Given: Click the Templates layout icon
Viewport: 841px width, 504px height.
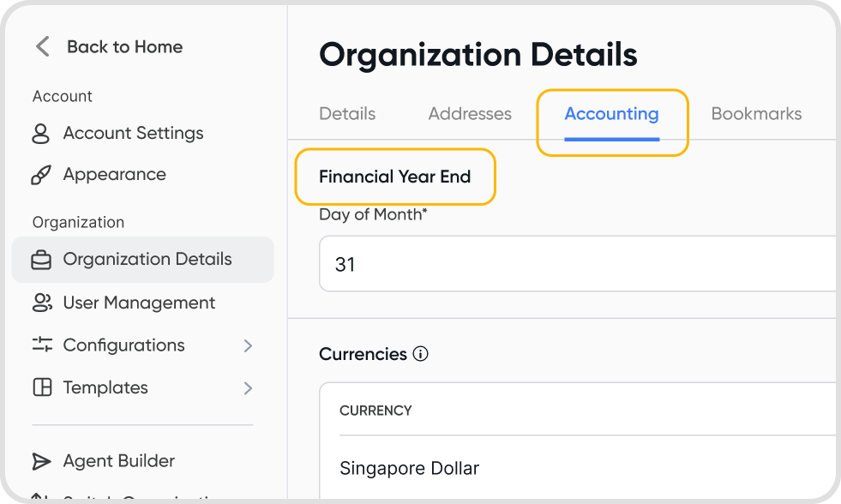Looking at the screenshot, I should pos(41,387).
